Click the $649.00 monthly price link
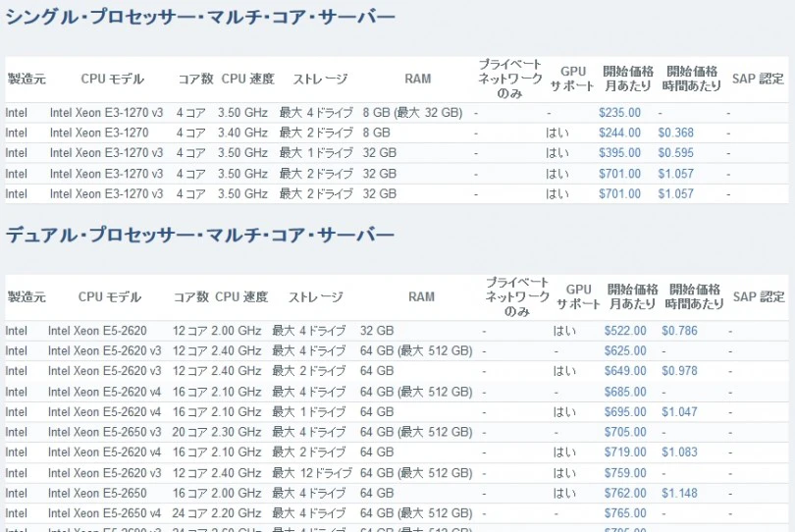 [625, 371]
